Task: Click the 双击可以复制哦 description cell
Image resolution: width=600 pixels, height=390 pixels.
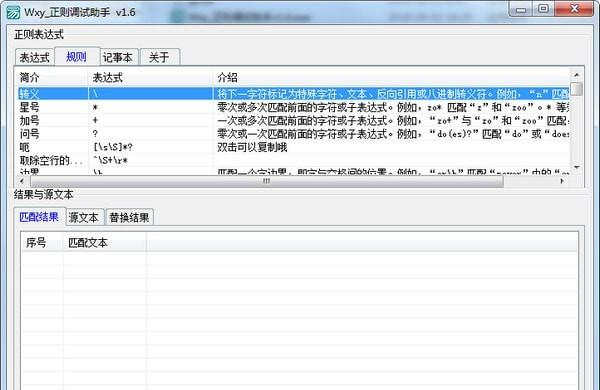Action: click(x=252, y=147)
